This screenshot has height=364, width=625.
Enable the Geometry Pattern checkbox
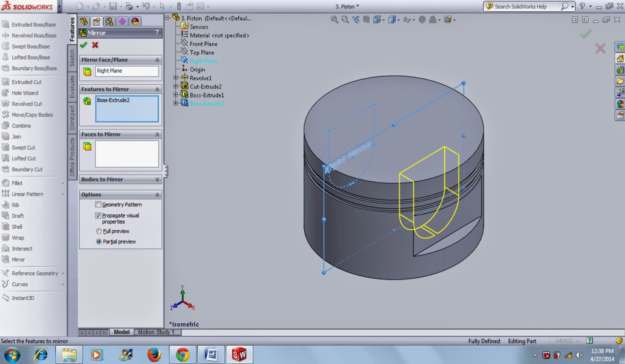tap(98, 204)
